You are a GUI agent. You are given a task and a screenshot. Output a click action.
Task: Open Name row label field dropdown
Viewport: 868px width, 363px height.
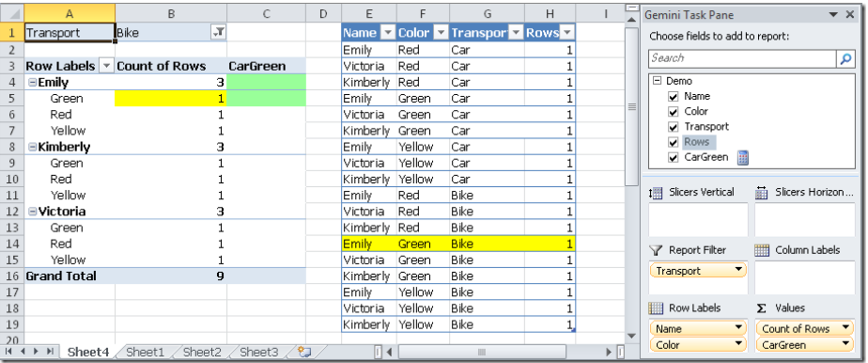coord(738,328)
